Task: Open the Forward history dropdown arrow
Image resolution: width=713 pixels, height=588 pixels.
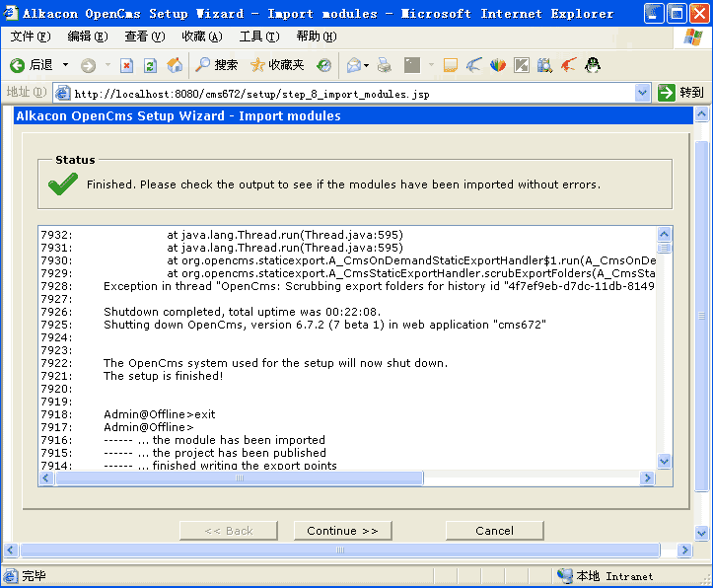Action: point(107,65)
